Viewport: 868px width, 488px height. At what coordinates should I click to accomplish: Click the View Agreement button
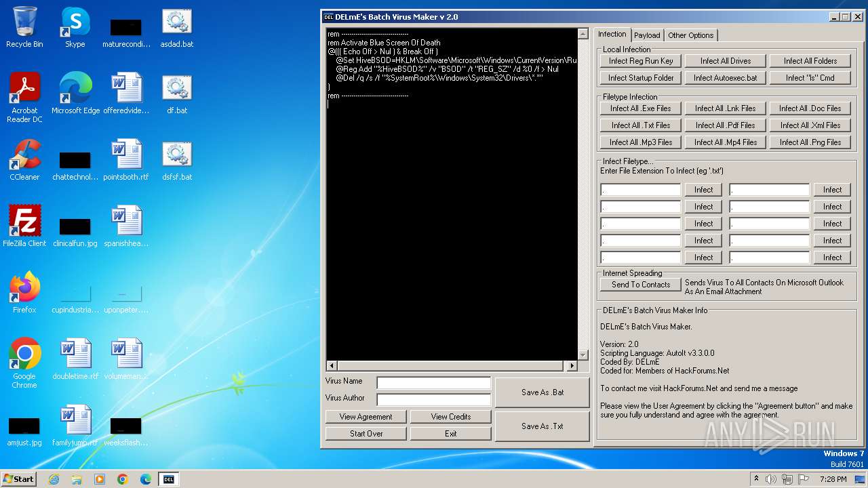point(366,417)
